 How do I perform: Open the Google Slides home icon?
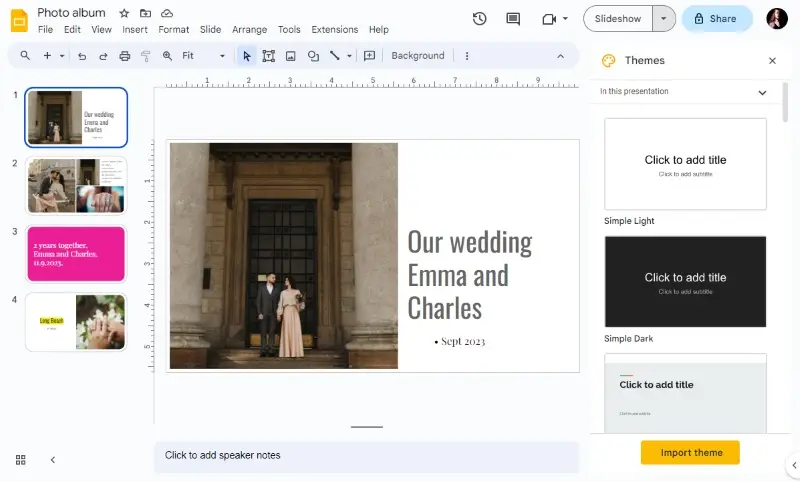(19, 20)
